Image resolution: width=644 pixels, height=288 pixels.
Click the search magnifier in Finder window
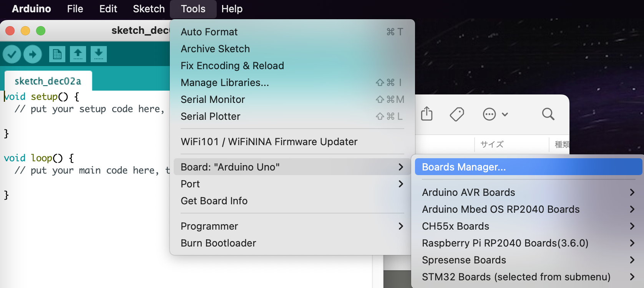[548, 114]
